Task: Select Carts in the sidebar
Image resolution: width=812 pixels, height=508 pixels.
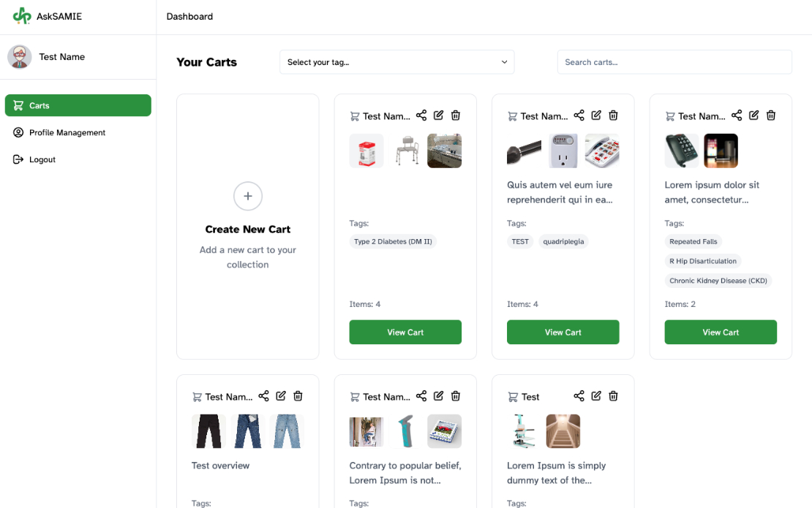Action: coord(78,105)
